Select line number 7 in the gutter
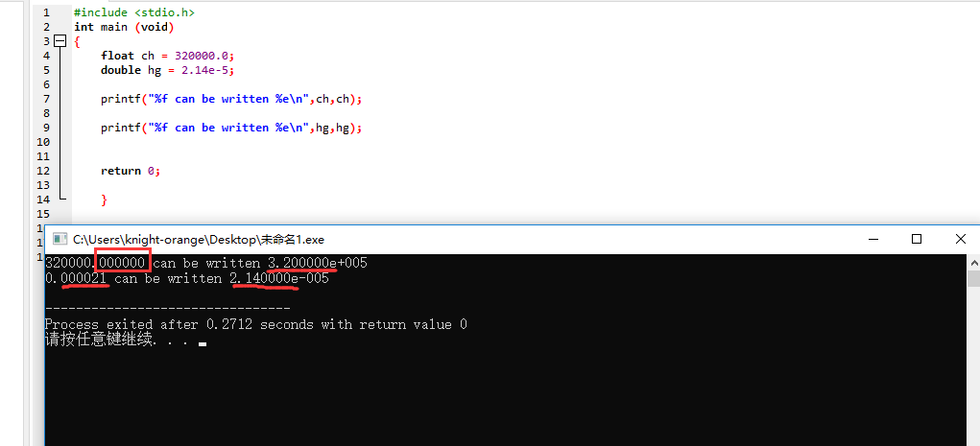The width and height of the screenshot is (980, 446). point(46,99)
